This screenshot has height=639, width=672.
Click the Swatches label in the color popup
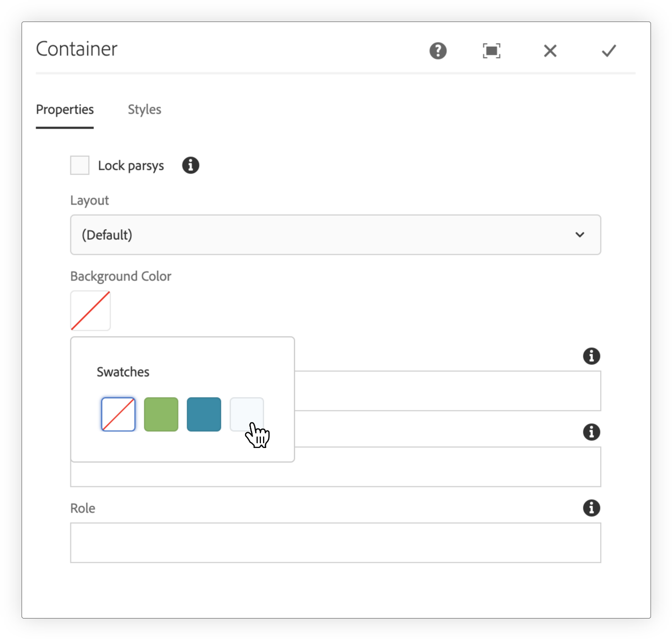123,372
